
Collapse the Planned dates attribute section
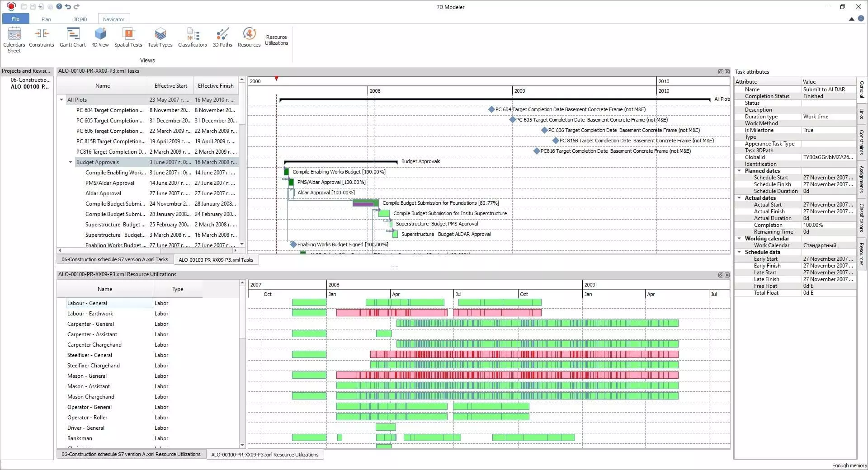click(739, 171)
